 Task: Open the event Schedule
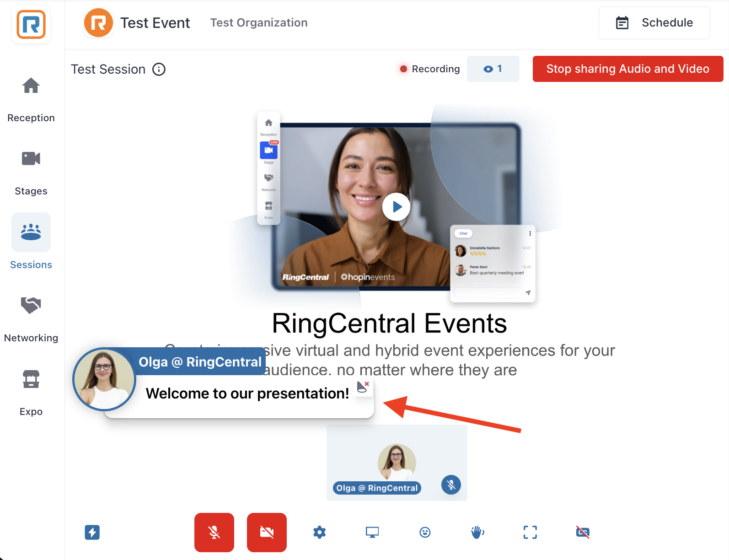pos(654,22)
